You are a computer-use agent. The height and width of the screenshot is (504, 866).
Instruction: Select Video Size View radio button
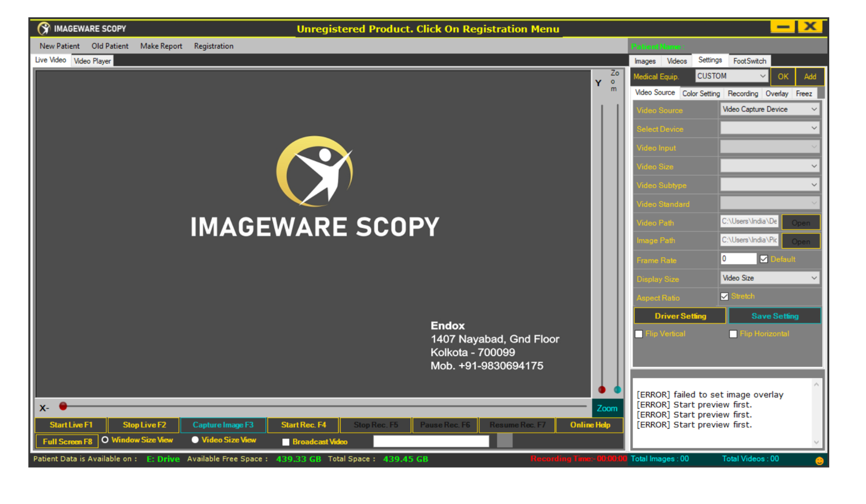[195, 440]
